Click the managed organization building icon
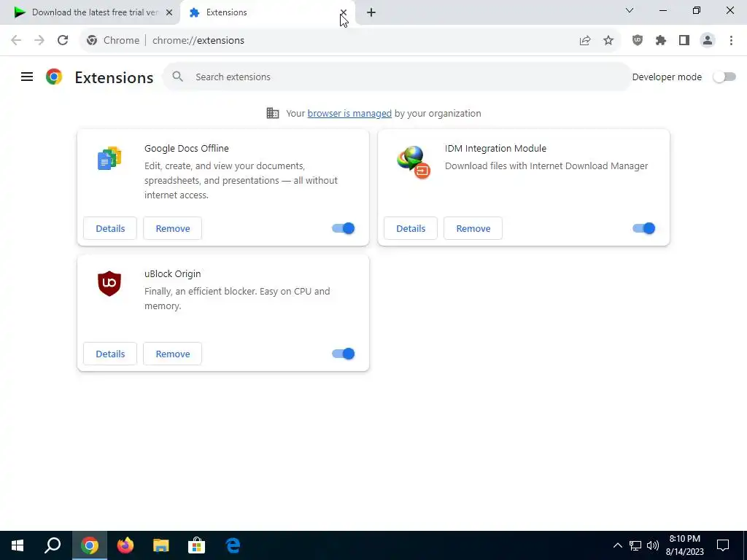 coord(273,113)
